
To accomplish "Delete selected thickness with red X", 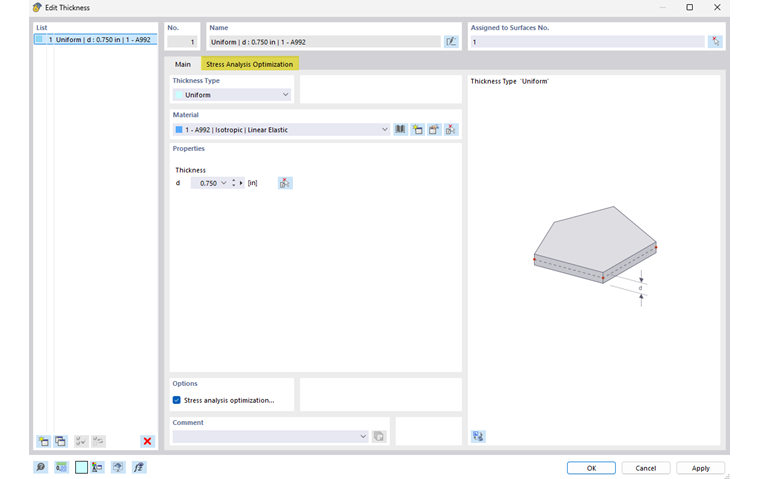I will coord(147,441).
